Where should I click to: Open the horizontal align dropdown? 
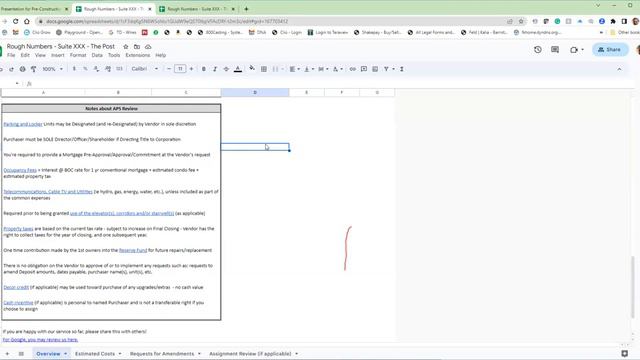pyautogui.click(x=295, y=69)
